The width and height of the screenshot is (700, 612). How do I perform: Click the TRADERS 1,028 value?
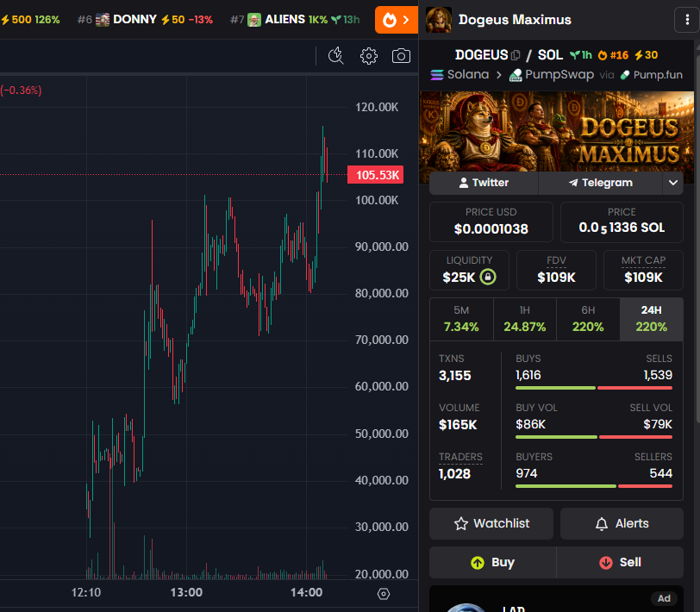[x=454, y=474]
